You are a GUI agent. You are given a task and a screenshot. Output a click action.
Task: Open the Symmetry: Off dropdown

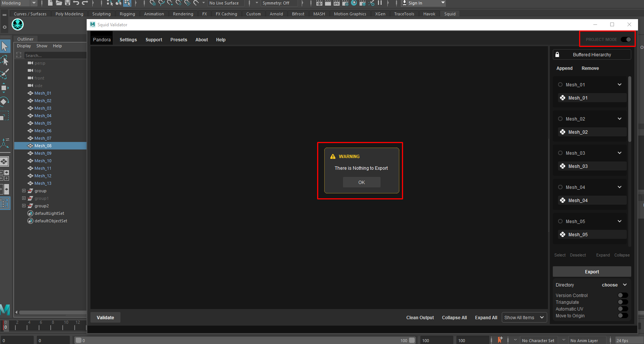pyautogui.click(x=279, y=3)
